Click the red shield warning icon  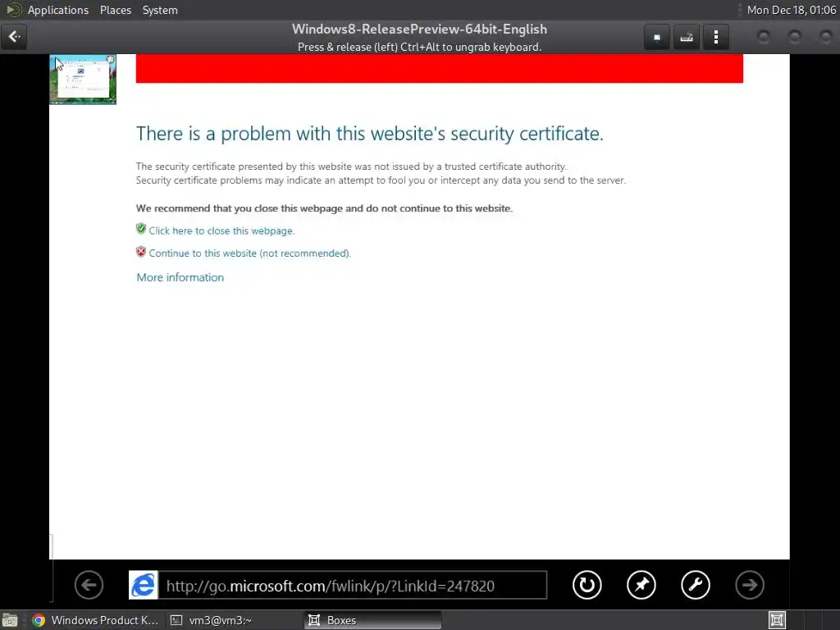[141, 251]
